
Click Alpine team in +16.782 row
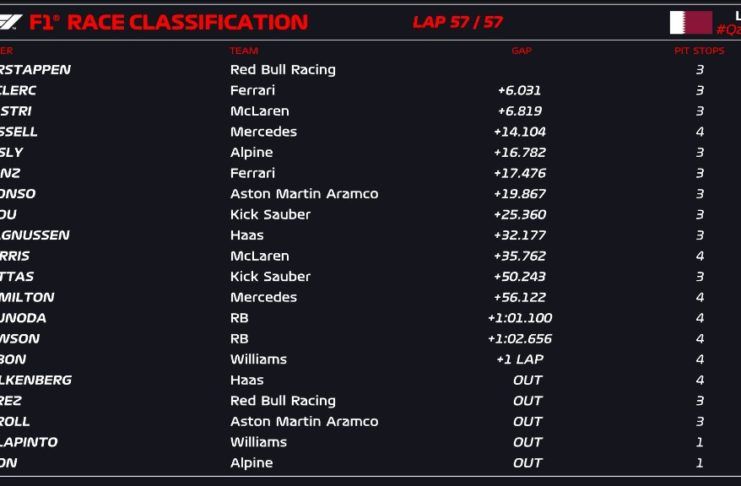pos(251,152)
